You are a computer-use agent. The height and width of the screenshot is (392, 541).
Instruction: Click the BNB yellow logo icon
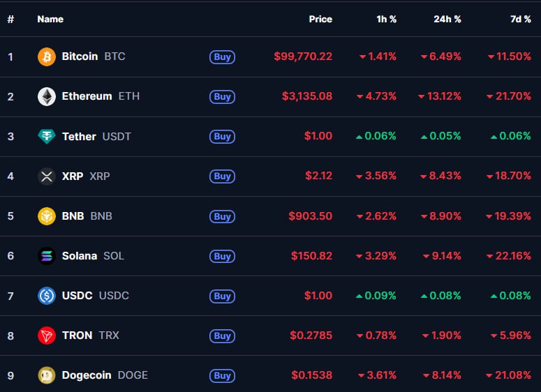coord(47,216)
